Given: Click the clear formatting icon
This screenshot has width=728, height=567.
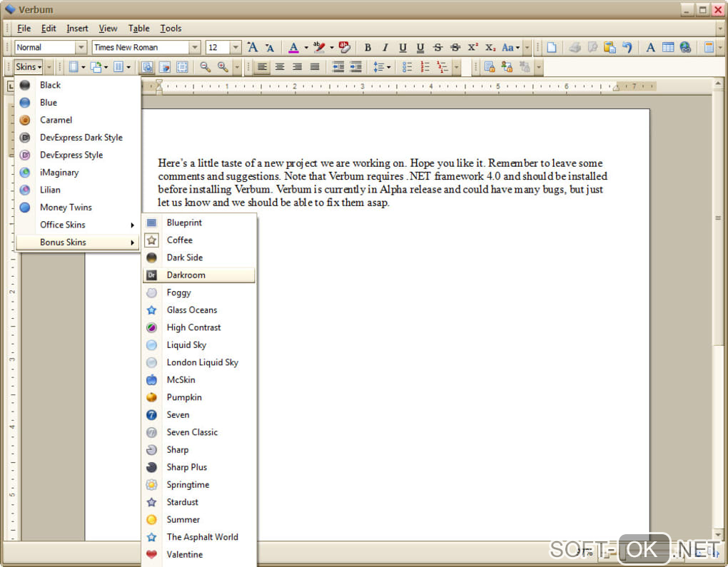Looking at the screenshot, I should 344,47.
